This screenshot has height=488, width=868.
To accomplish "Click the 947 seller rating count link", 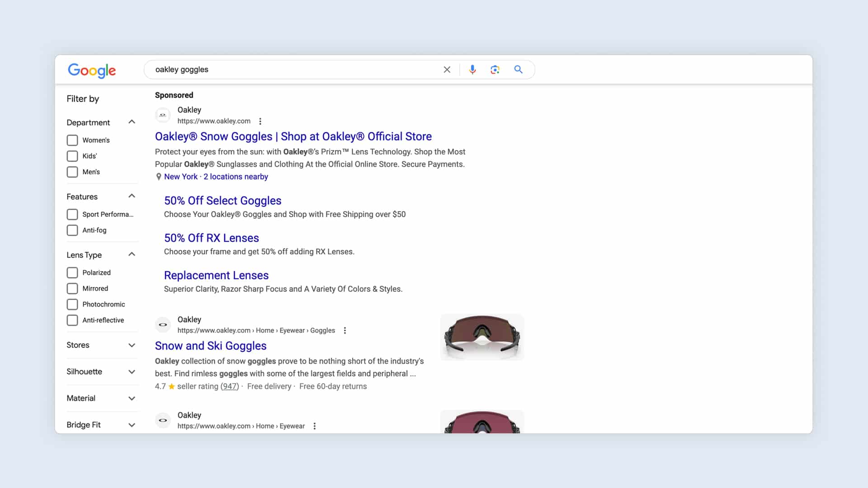I will click(x=230, y=386).
